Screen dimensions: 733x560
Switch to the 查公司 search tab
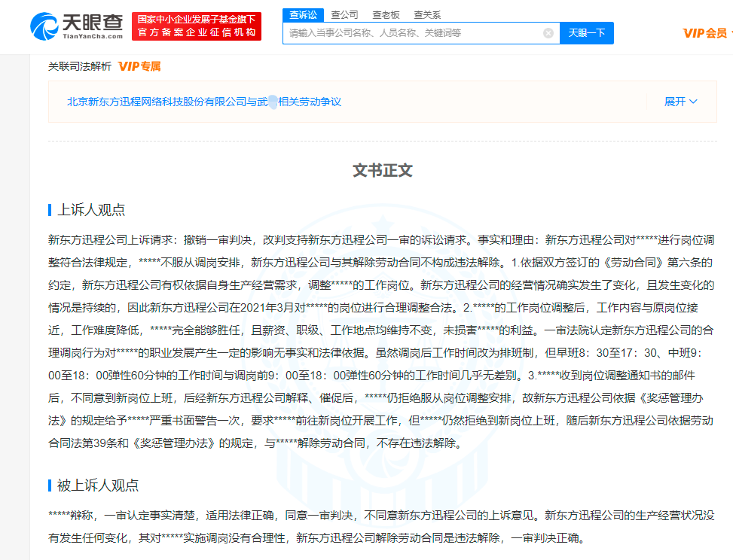344,15
